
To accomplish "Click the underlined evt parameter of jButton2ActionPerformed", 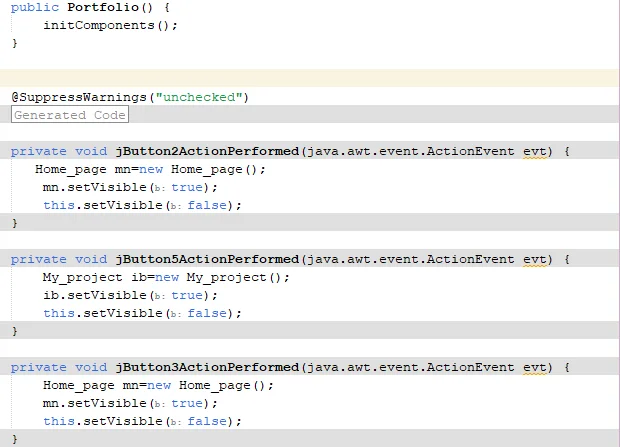I will pos(535,152).
